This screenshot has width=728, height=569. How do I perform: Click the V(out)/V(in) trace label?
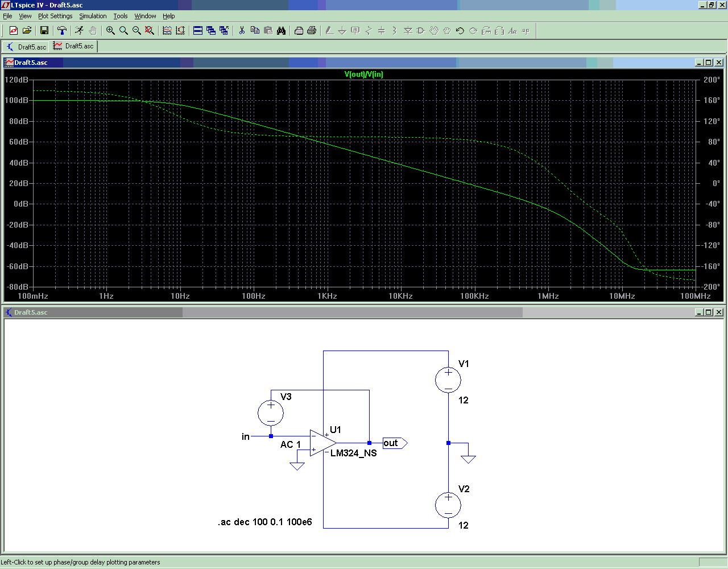point(364,75)
